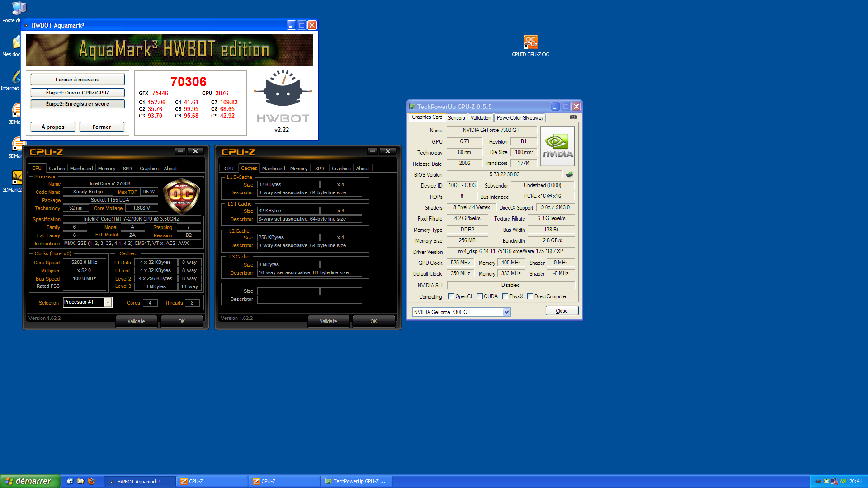Toggle the OpenCL checkbox in GPU-Z
This screenshot has width=868, height=488.
[x=451, y=296]
